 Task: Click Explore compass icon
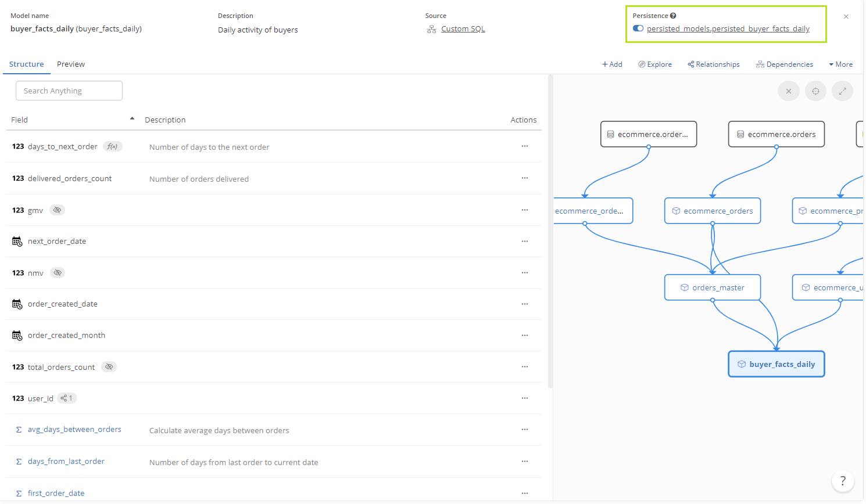click(x=642, y=64)
